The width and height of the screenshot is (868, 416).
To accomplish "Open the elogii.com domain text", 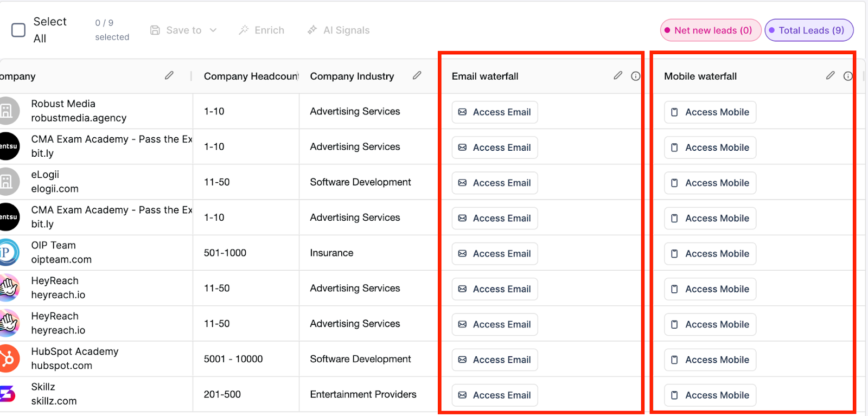I will click(x=55, y=189).
